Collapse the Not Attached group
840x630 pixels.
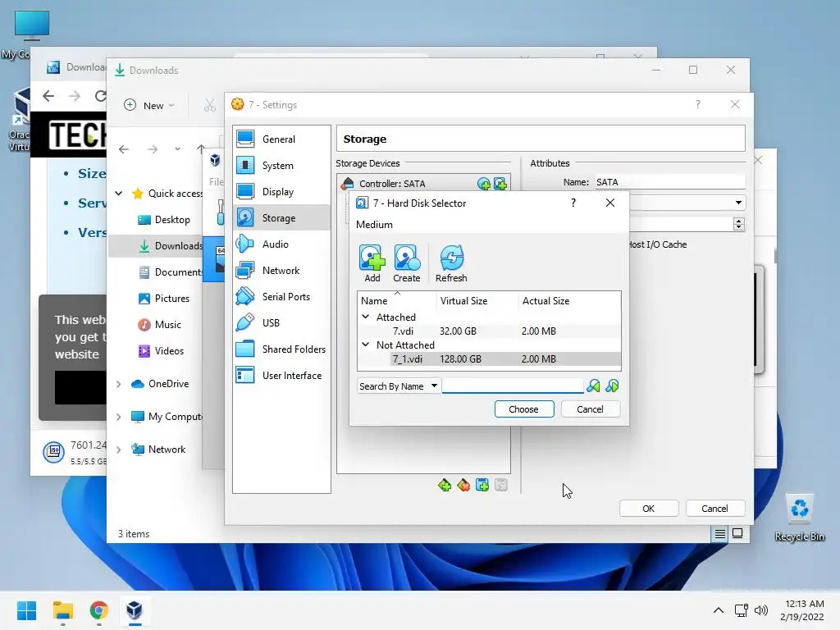point(365,345)
